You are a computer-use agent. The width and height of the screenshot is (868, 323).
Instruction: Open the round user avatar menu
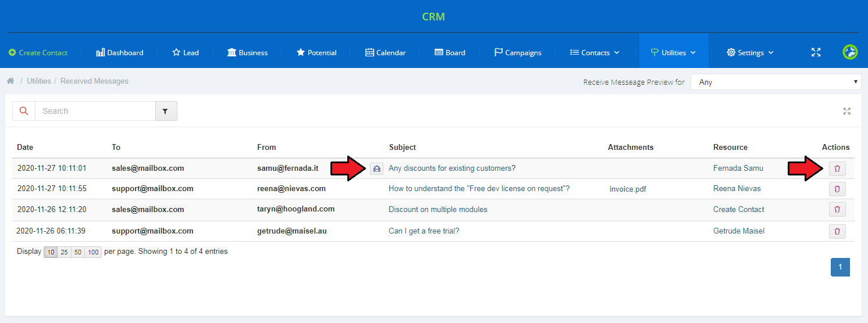click(850, 52)
